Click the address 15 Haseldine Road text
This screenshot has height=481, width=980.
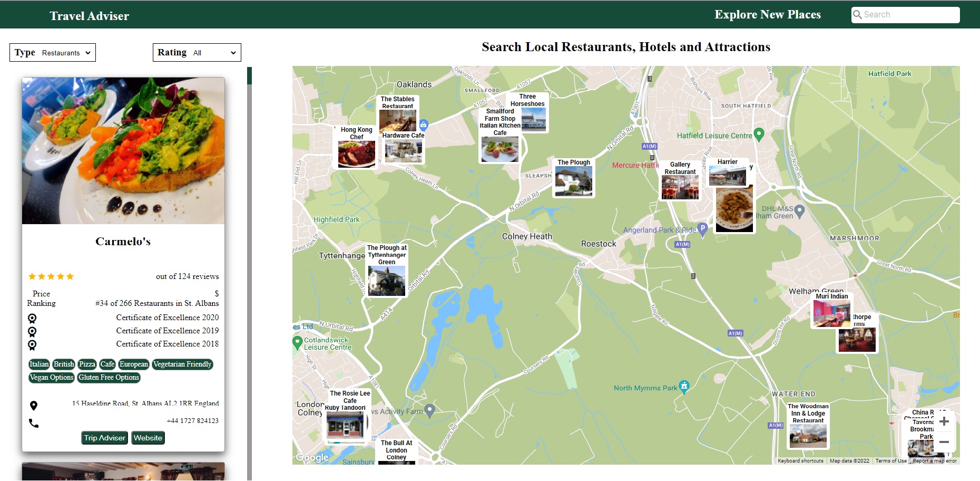tap(145, 403)
